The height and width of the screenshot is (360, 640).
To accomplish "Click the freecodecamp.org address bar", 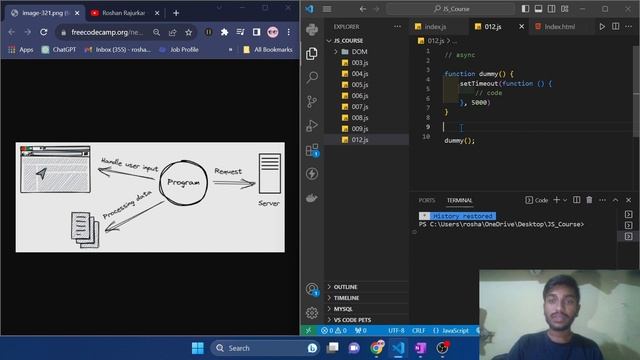I will 107,32.
